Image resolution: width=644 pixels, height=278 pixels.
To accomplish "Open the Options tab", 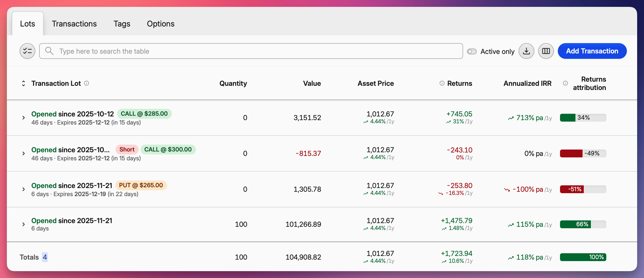I will tap(161, 24).
